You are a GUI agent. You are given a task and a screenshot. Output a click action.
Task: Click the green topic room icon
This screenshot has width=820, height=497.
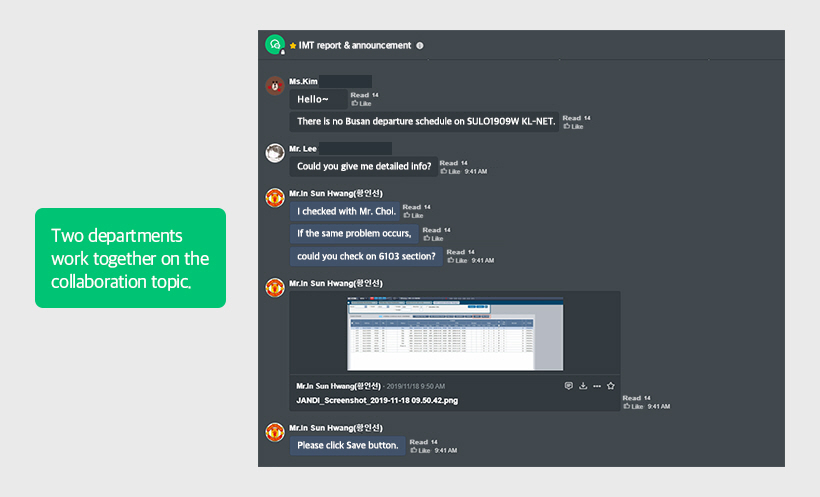click(275, 44)
